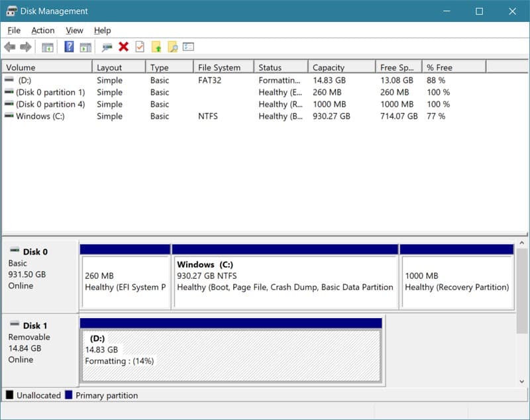Click the red X Delete icon
530x420 pixels.
click(123, 47)
